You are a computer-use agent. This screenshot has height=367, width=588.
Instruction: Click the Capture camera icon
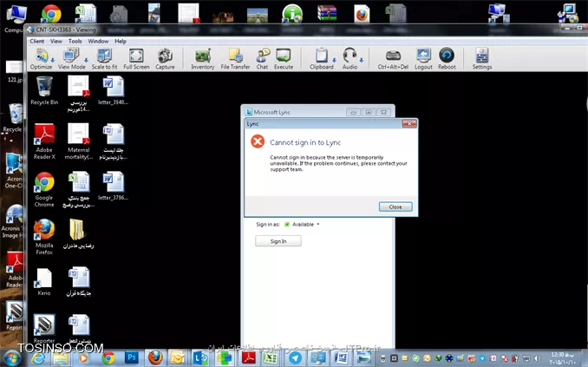coord(165,59)
